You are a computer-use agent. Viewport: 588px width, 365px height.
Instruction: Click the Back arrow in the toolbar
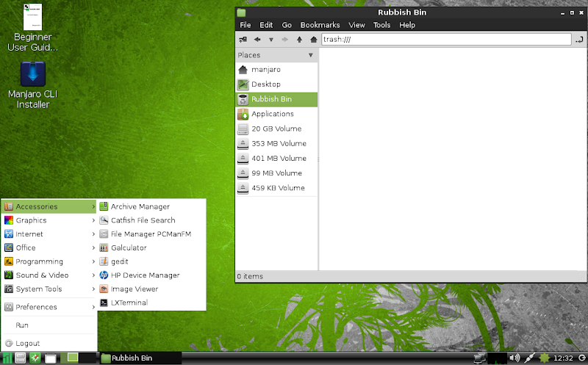[257, 40]
